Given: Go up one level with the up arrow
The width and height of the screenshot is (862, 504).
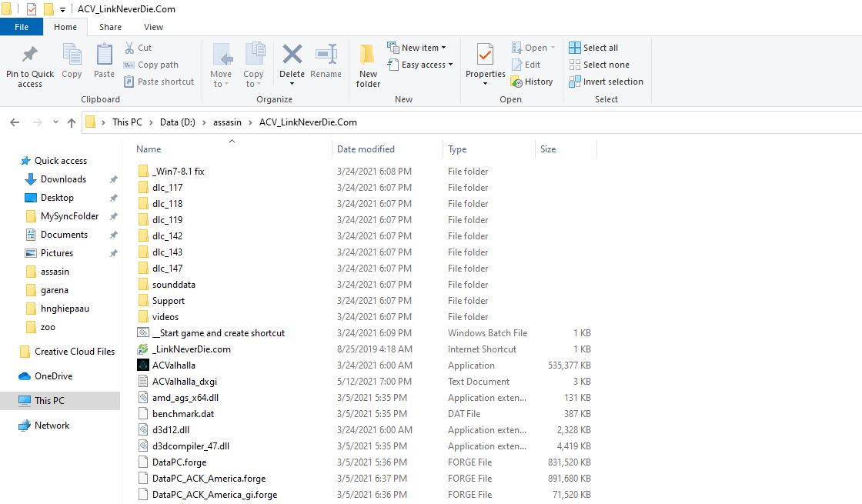Looking at the screenshot, I should pyautogui.click(x=72, y=122).
